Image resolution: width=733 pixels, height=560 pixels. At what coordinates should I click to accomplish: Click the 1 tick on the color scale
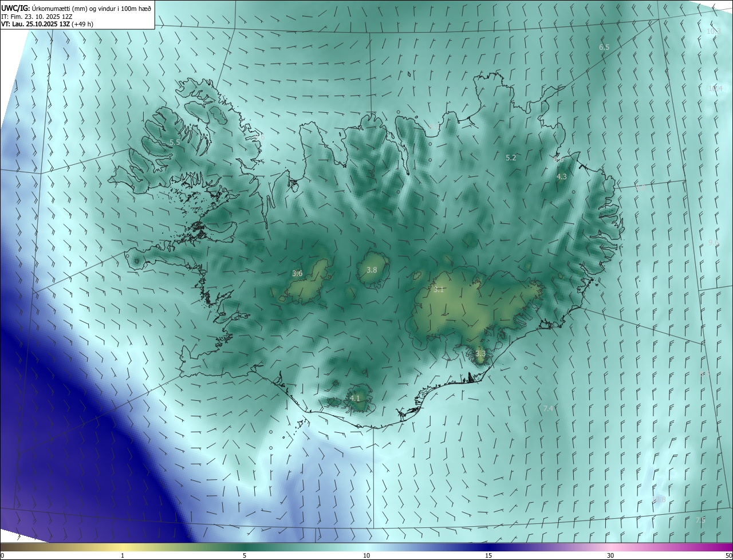123,555
